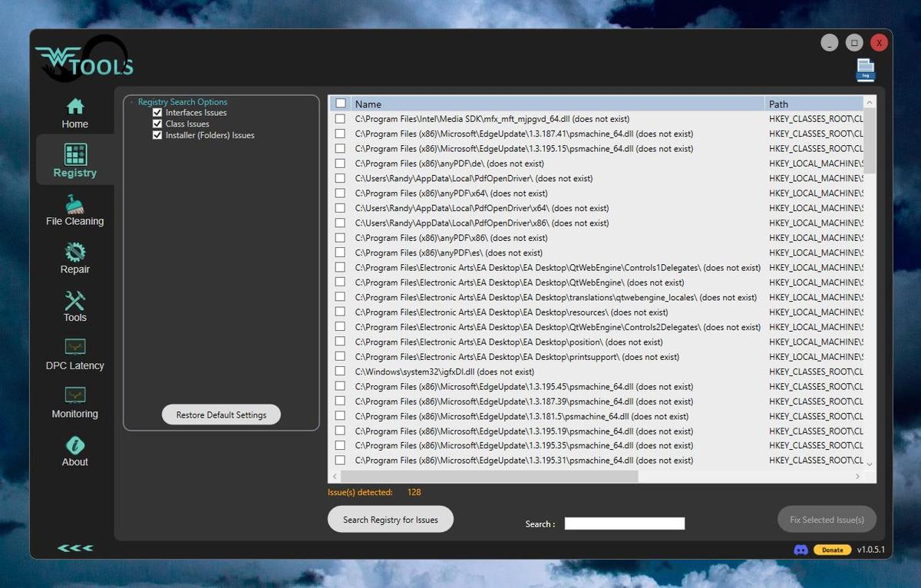This screenshot has width=921, height=588.
Task: Select the EdgeUpdate\1.3.195.19 psmachine_64.dll entry
Action: [524, 431]
